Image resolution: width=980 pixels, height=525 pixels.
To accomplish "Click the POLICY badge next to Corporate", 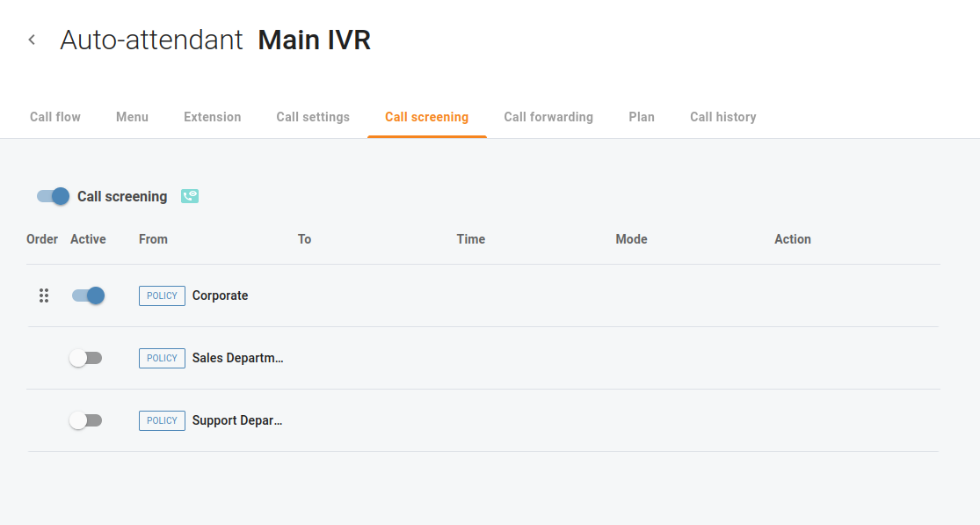I will click(x=162, y=295).
